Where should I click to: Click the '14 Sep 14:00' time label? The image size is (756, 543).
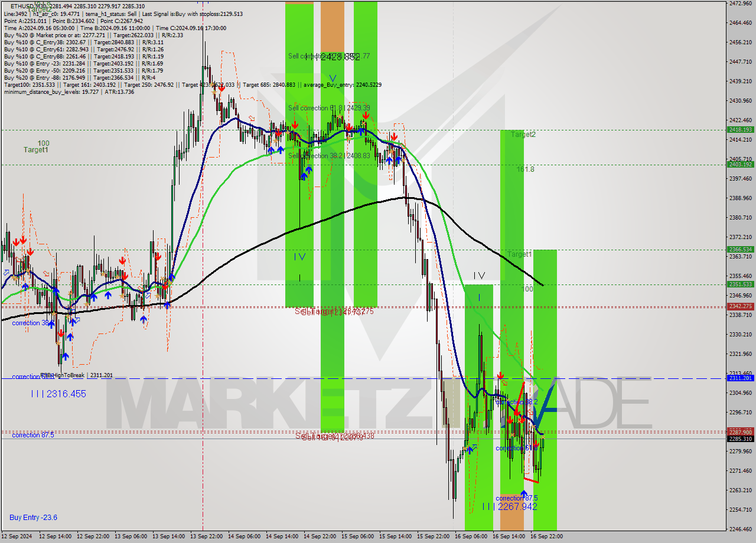coord(282,537)
